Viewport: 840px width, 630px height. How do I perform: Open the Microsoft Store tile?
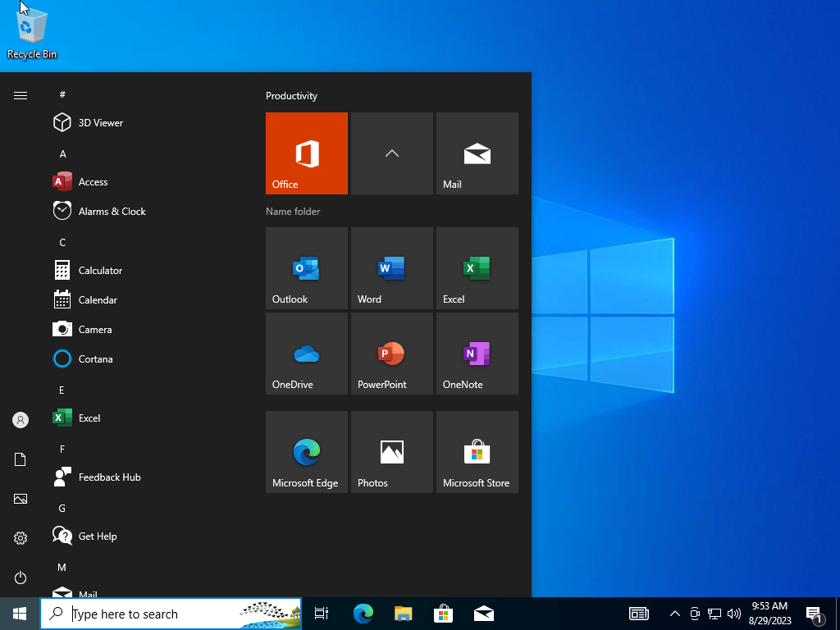[477, 452]
